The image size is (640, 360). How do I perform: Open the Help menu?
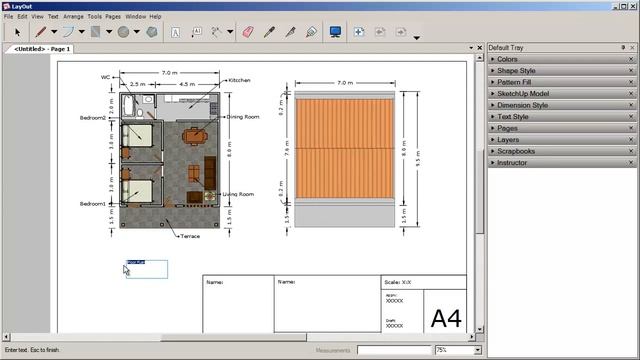(x=155, y=17)
